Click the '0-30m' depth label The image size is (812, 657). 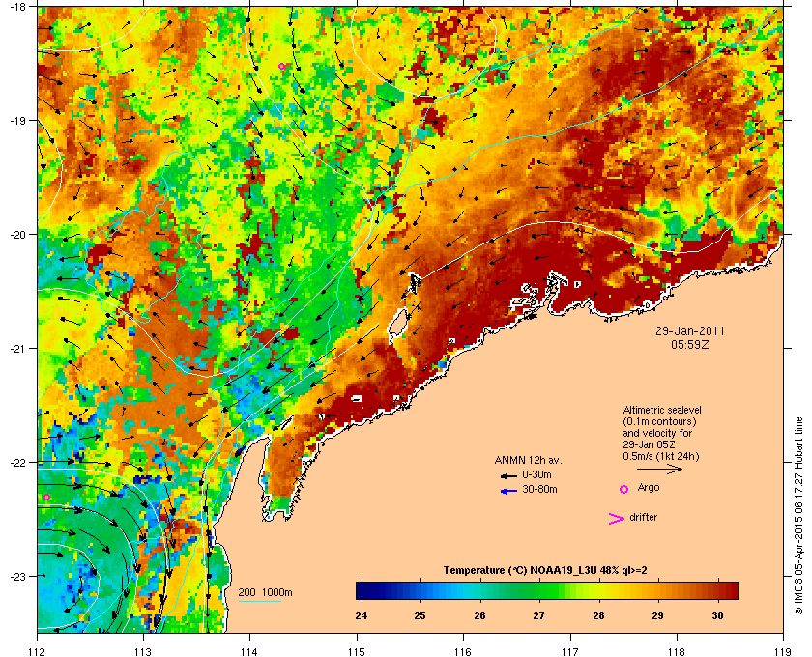(536, 474)
